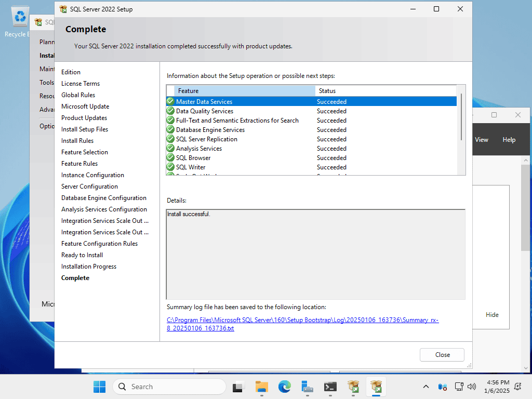Open the Summary log file link
This screenshot has height=399, width=532.
coord(302,324)
